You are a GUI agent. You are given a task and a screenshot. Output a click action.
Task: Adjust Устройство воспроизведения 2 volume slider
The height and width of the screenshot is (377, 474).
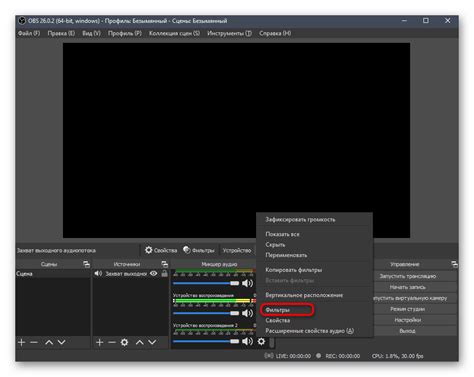[206, 341]
